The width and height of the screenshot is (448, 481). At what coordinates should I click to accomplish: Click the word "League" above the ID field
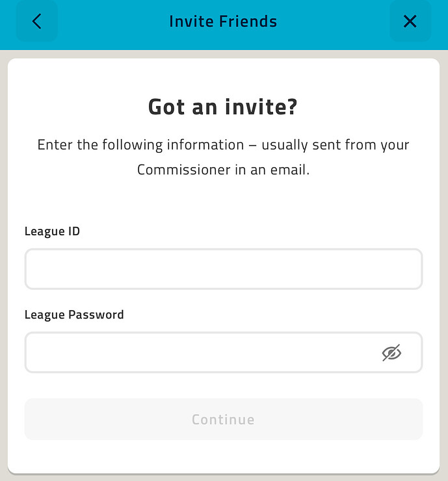(x=45, y=231)
